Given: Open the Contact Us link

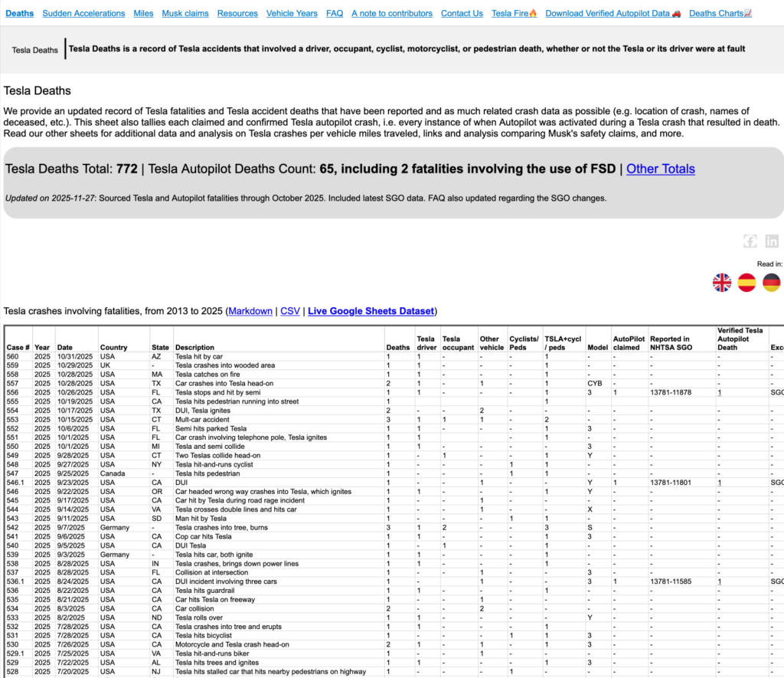Looking at the screenshot, I should point(462,14).
